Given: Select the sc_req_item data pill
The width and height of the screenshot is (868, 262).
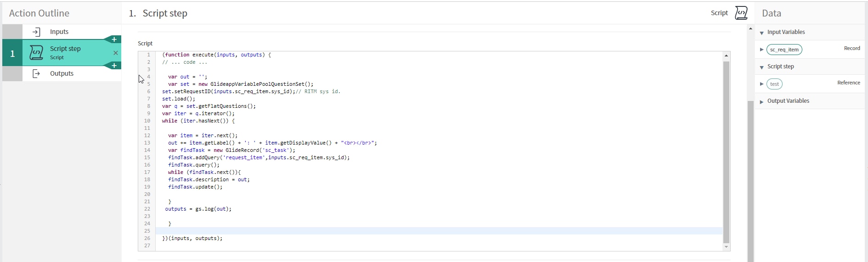Looking at the screenshot, I should point(784,50).
